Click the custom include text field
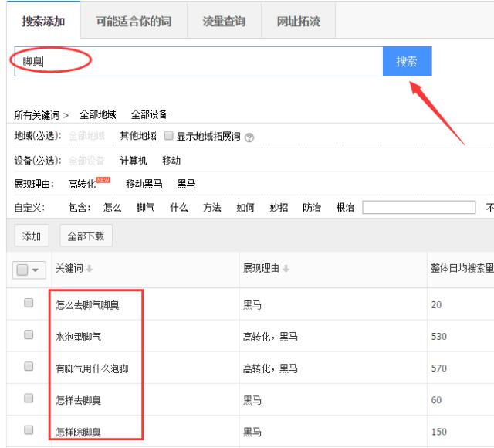The width and height of the screenshot is (494, 448). click(419, 208)
